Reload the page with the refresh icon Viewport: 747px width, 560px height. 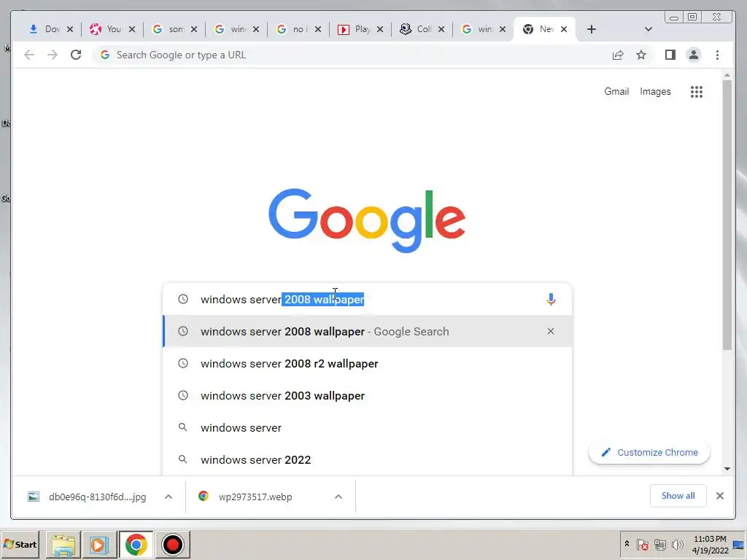point(76,55)
